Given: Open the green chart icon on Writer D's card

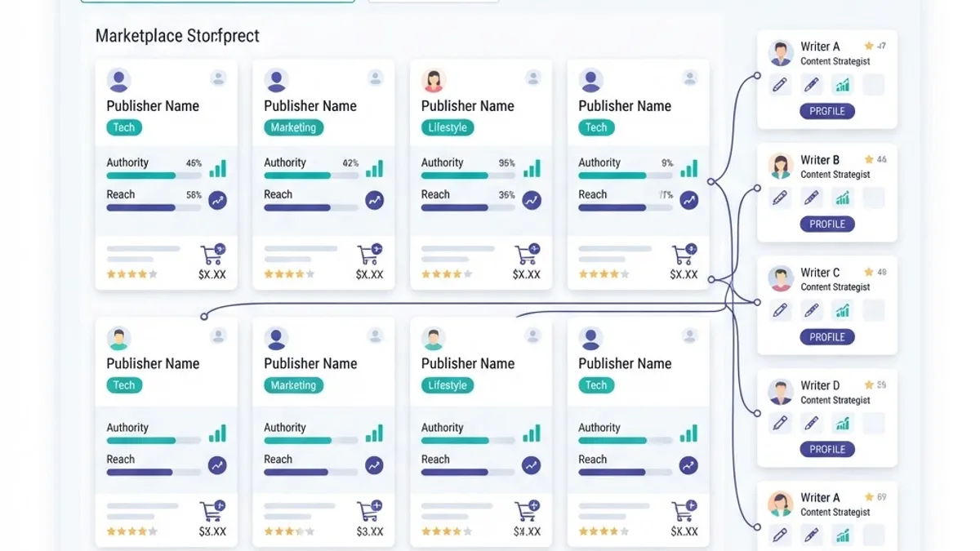Looking at the screenshot, I should (842, 423).
